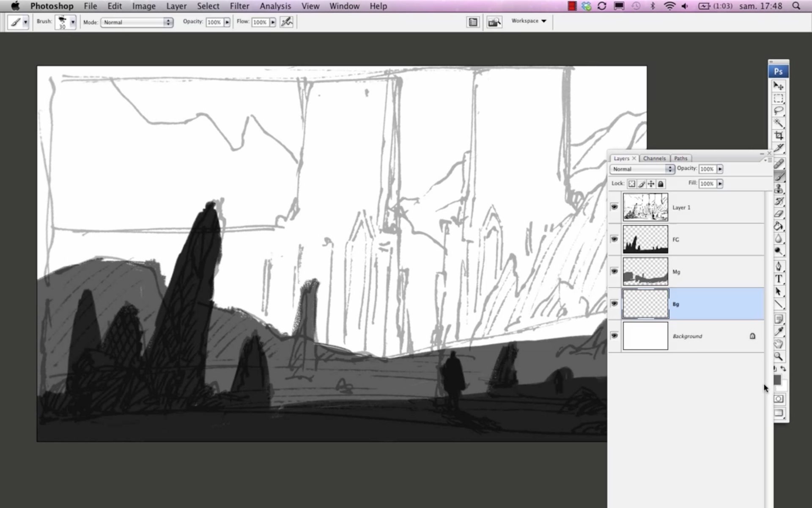Screen dimensions: 812x508
Task: Select the Magic Wand tool
Action: tap(778, 123)
